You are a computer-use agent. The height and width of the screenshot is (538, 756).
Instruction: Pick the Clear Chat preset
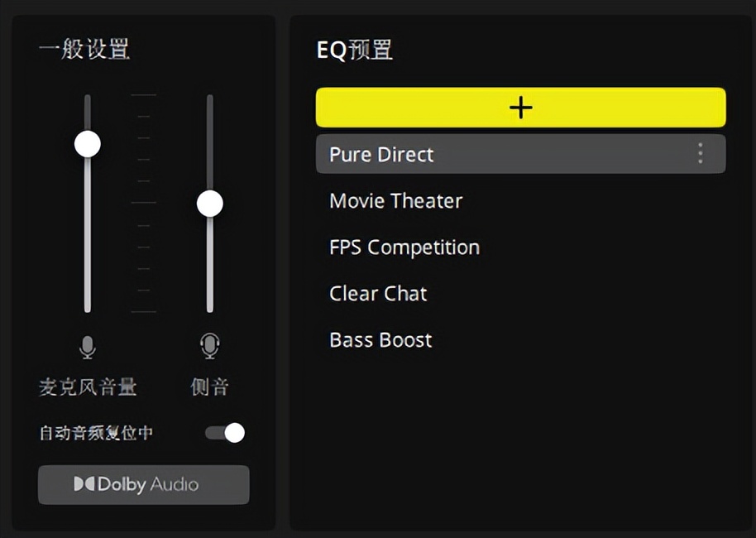tap(378, 294)
